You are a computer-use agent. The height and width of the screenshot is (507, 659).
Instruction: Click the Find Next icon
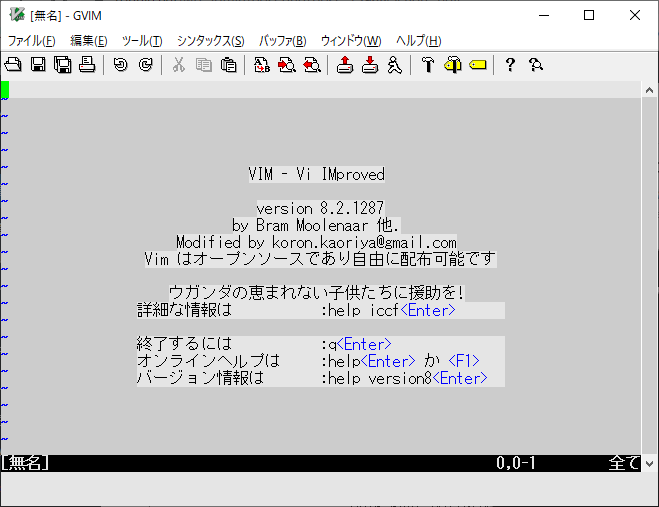point(287,65)
